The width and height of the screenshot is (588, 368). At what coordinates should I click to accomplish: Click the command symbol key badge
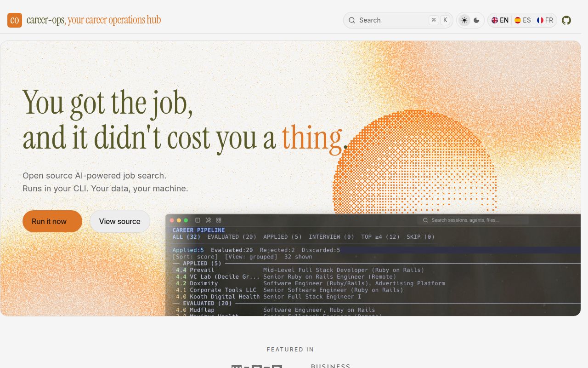click(x=434, y=20)
